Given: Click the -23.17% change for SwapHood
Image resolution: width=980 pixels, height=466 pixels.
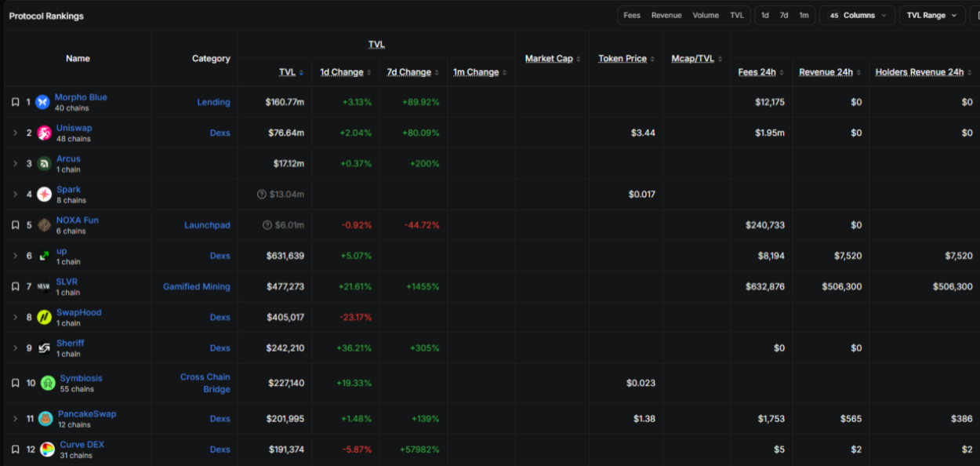Looking at the screenshot, I should pos(356,317).
